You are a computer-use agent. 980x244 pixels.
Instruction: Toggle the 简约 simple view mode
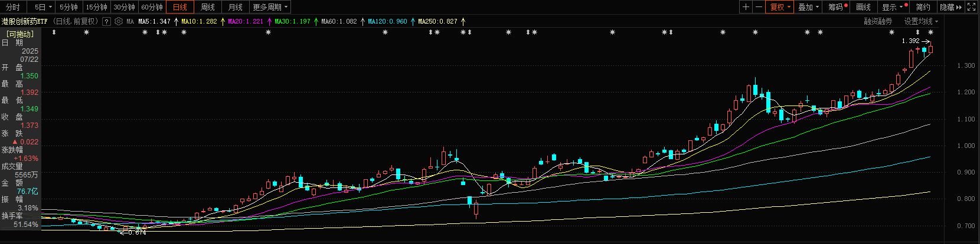coord(923,7)
